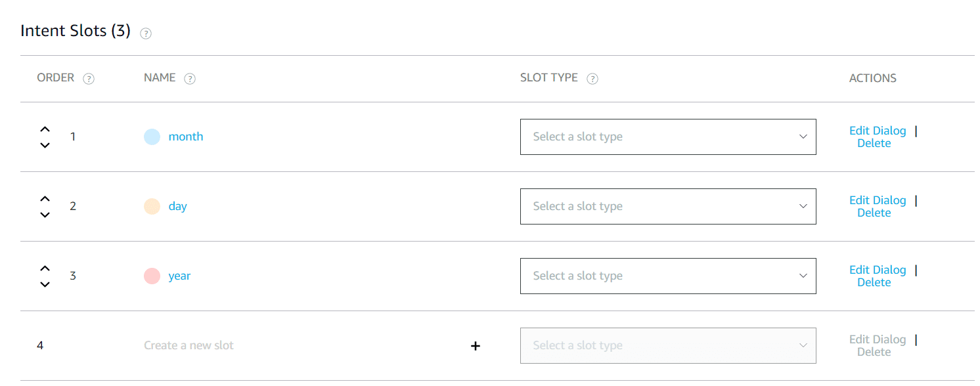Click help icon beside Intent Slots heading
The image size is (980, 386).
point(146,33)
